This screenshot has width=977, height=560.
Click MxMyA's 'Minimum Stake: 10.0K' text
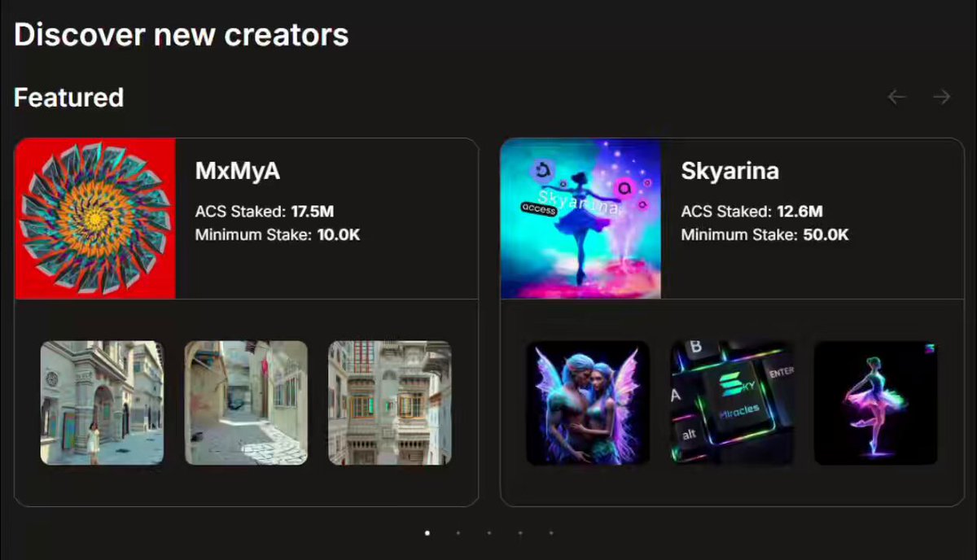tap(278, 236)
